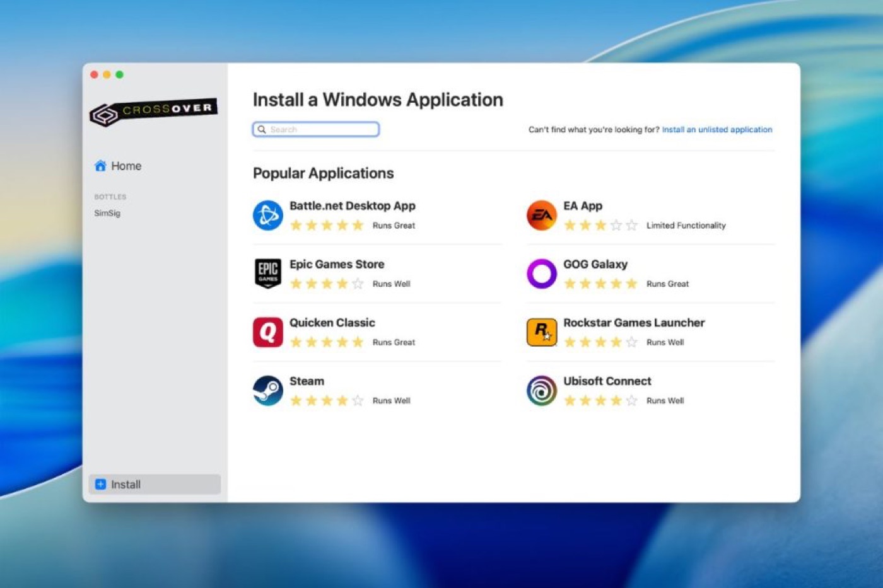Click the Home house icon
The width and height of the screenshot is (883, 588).
[x=100, y=166]
